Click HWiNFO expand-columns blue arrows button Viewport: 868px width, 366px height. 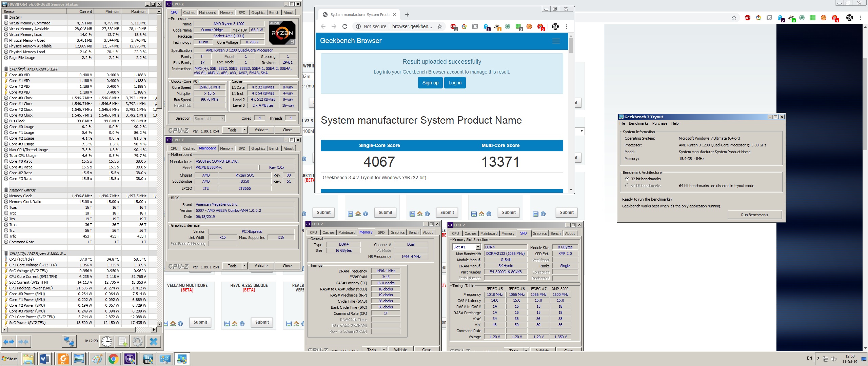click(9, 341)
